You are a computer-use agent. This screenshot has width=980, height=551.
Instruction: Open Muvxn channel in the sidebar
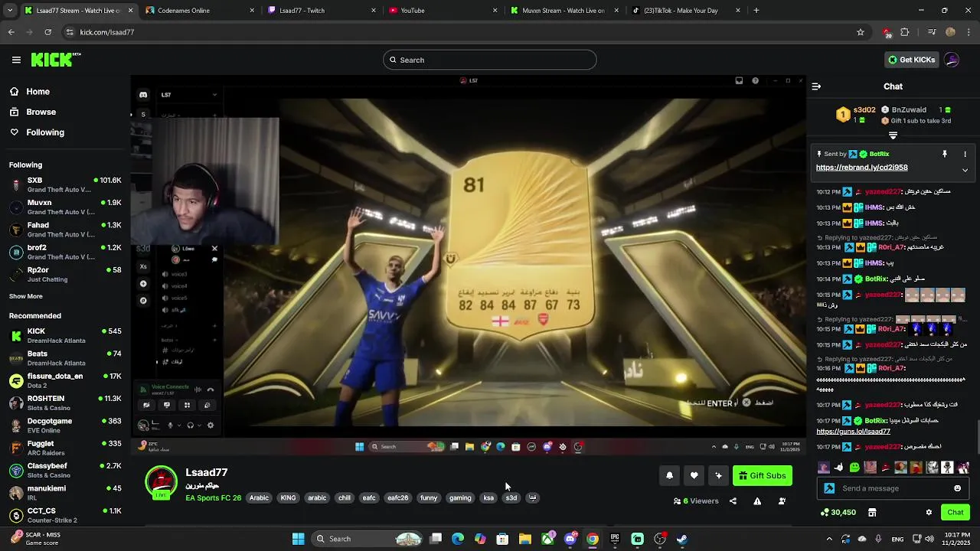tap(65, 207)
